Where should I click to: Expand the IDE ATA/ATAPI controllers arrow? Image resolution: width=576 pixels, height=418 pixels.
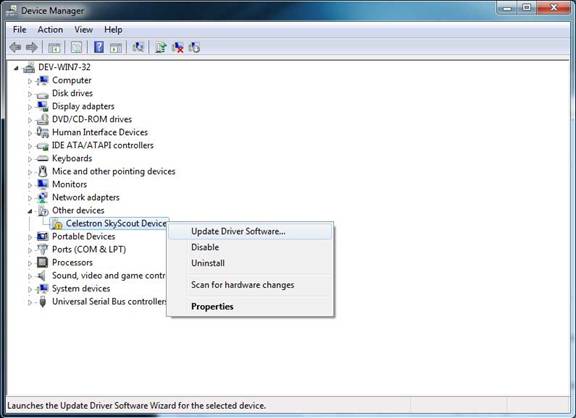pyautogui.click(x=30, y=146)
